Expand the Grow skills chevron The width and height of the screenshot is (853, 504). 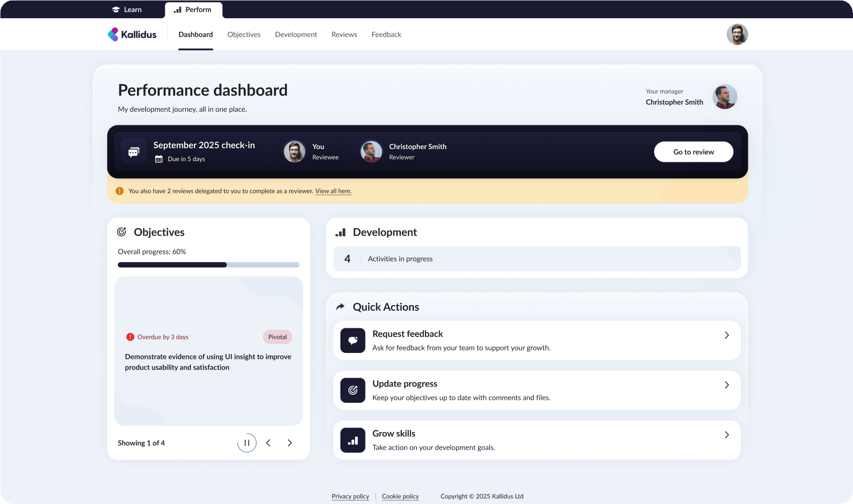[x=727, y=435]
